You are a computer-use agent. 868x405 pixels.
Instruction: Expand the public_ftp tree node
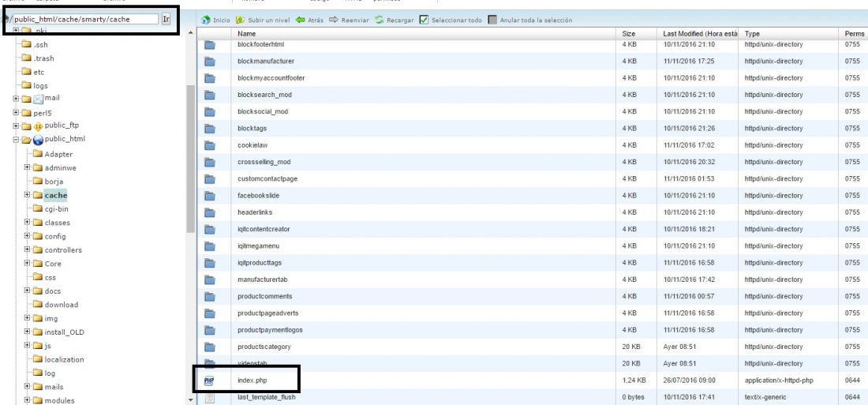click(16, 126)
